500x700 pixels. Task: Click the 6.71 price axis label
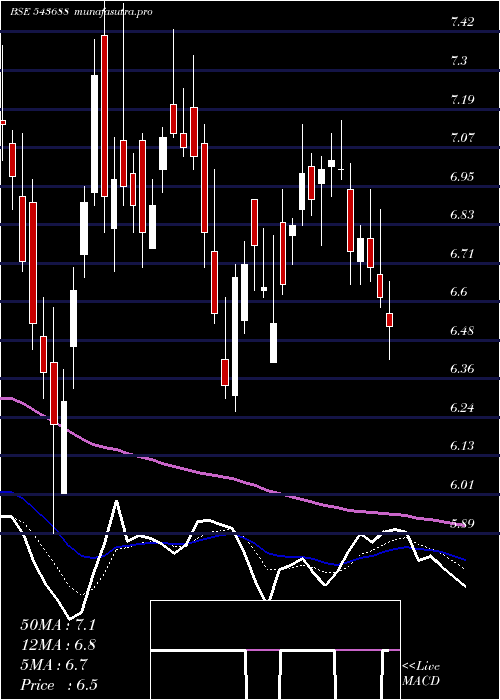pos(462,254)
